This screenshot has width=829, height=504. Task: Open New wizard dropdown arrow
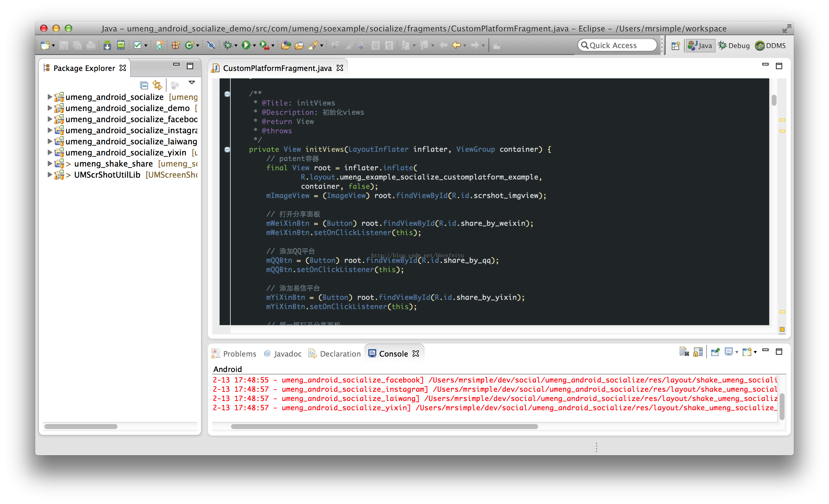(x=53, y=46)
